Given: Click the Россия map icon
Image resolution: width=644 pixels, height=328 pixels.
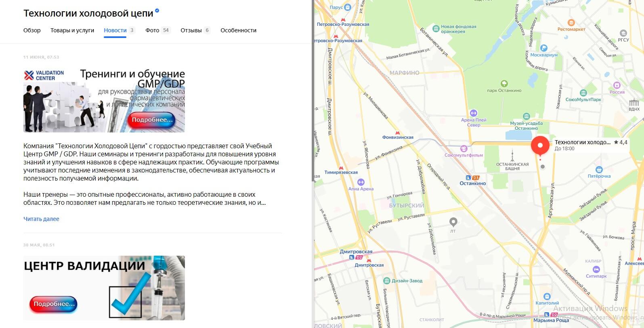Looking at the screenshot, I should [x=617, y=85].
